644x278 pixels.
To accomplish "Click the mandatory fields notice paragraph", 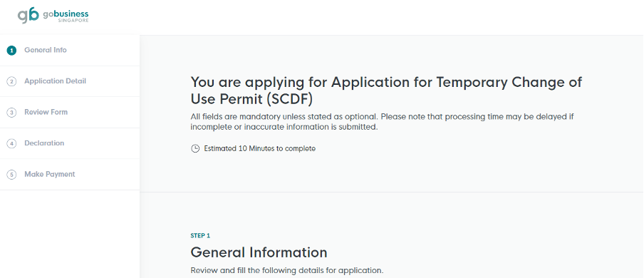I will (382, 122).
